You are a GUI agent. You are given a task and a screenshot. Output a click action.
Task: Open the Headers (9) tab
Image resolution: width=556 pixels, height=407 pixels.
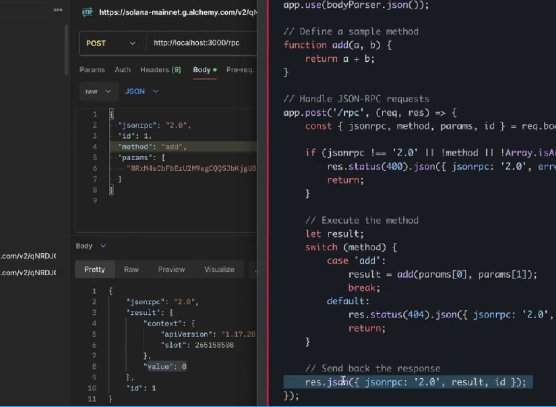[x=161, y=70]
